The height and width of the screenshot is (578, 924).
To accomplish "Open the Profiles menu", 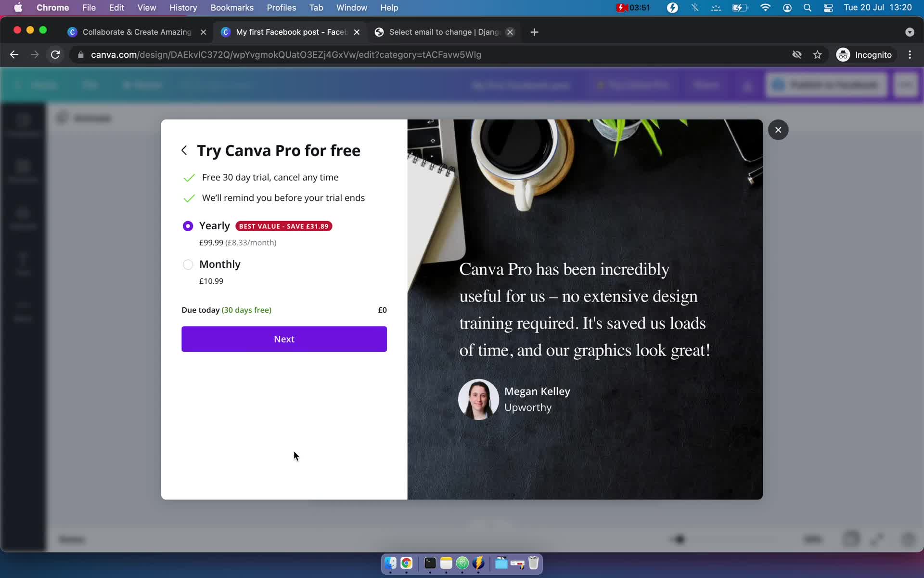I will 281,8.
